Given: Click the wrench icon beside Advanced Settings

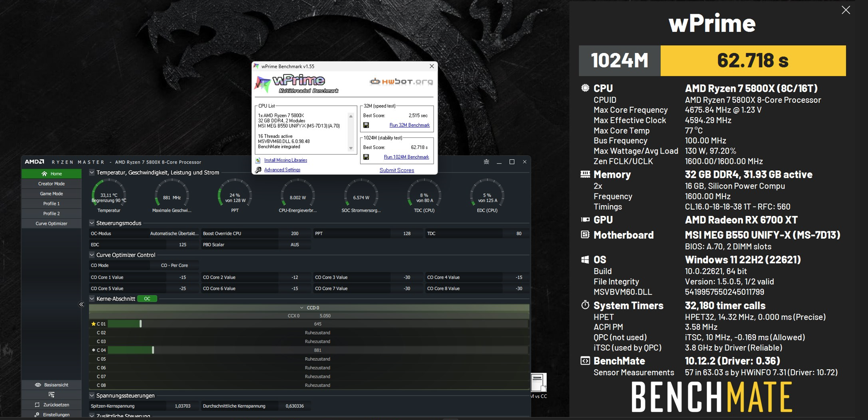Looking at the screenshot, I should coord(258,170).
